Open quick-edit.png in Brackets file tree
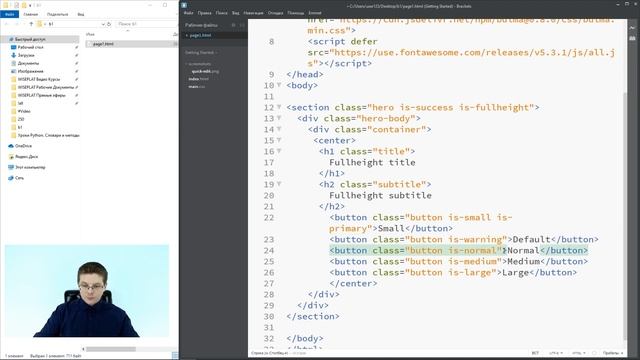This screenshot has height=360, width=640. 205,71
